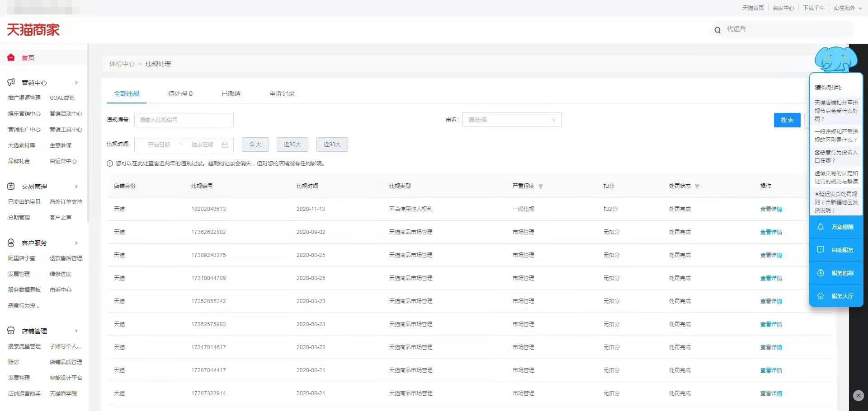The height and width of the screenshot is (411, 868).
Task: Click 查看详情 for violation 17309248375
Action: [771, 255]
